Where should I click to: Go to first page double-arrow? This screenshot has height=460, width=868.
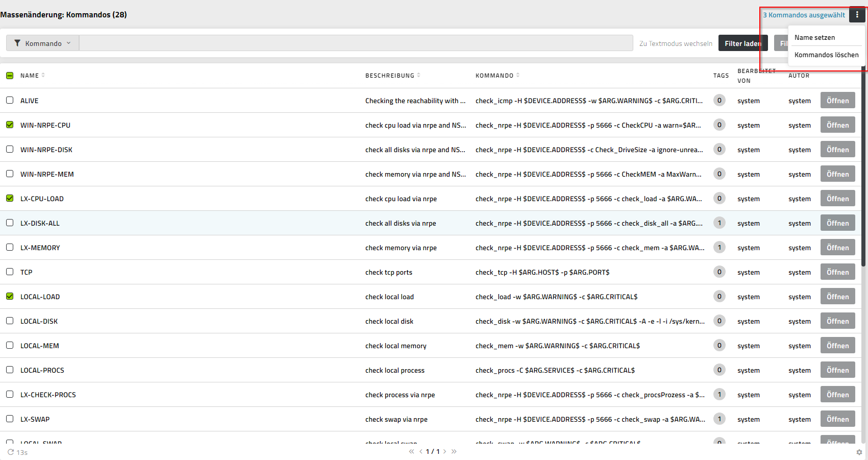coord(411,451)
